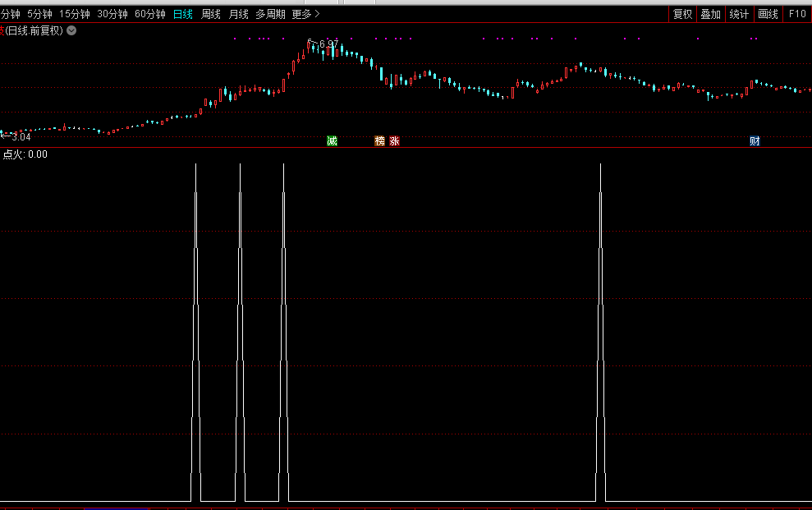Click the 复权 adjustment button

tap(682, 14)
